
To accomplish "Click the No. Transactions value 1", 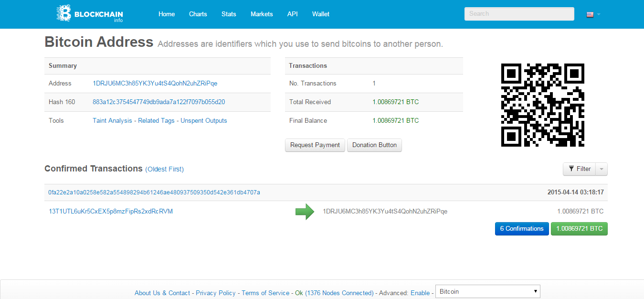I will pyautogui.click(x=374, y=83).
